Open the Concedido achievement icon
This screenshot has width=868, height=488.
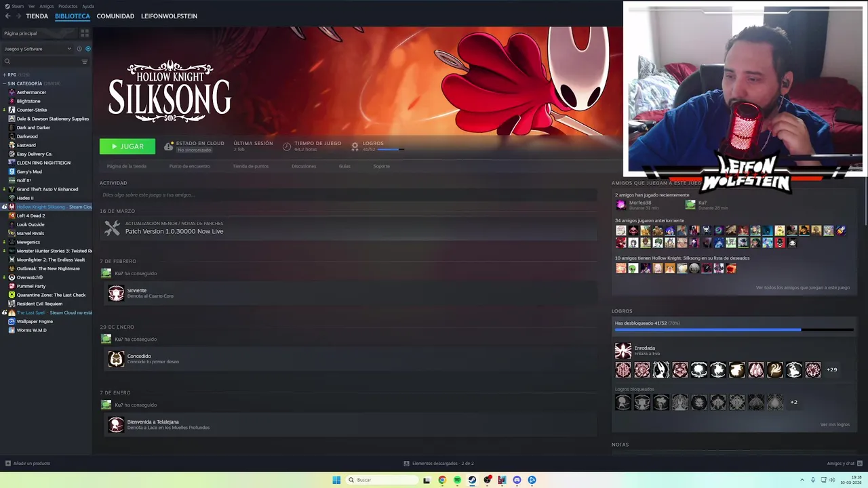pos(116,359)
